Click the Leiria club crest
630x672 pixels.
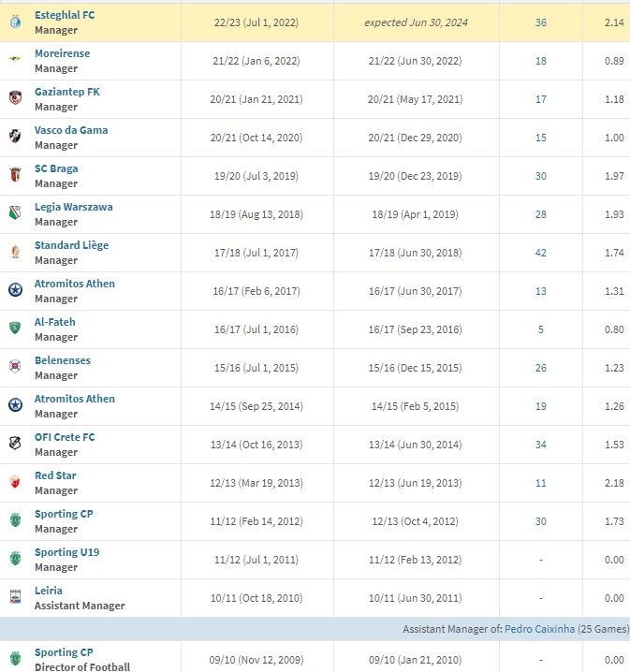pos(15,597)
